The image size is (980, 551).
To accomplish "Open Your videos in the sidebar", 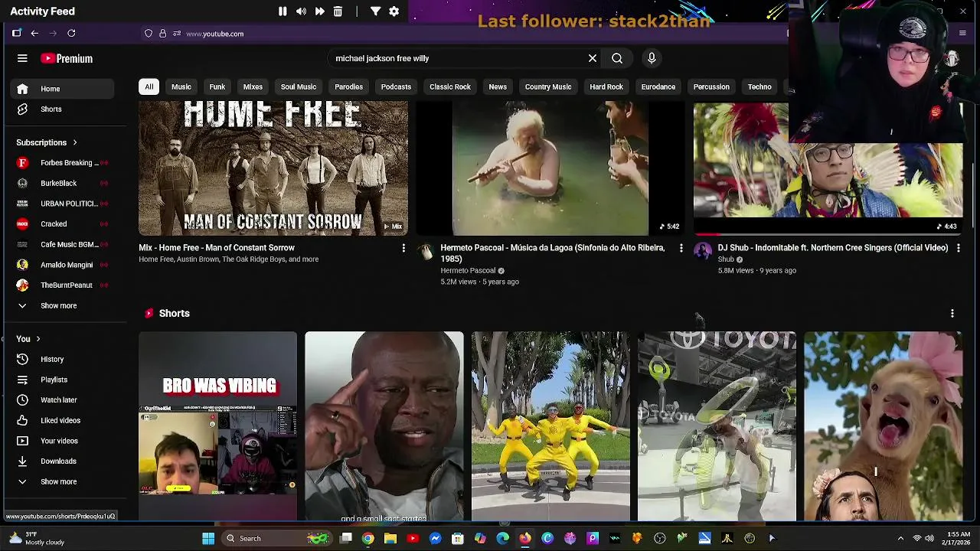I will click(61, 441).
